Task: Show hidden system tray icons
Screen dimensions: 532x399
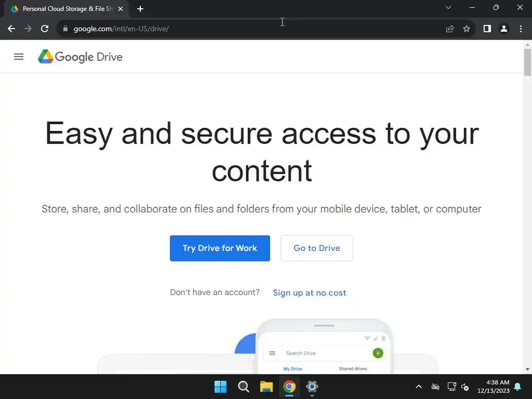Action: (419, 387)
